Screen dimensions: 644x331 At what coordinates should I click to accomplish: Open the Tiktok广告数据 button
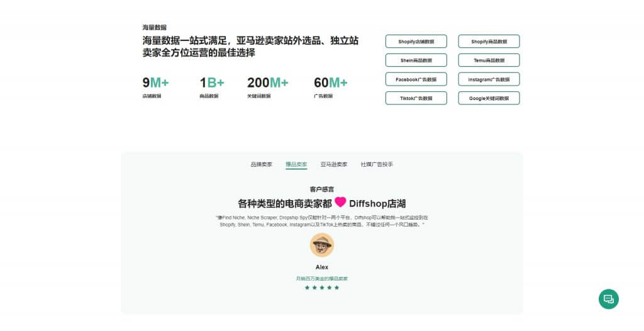(416, 98)
